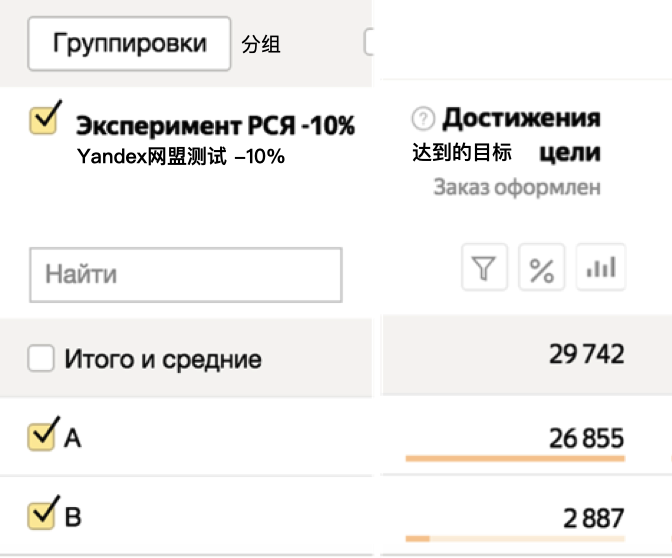The height and width of the screenshot is (558, 672).
Task: Click the orange bar under 26 855
Action: pos(514,459)
